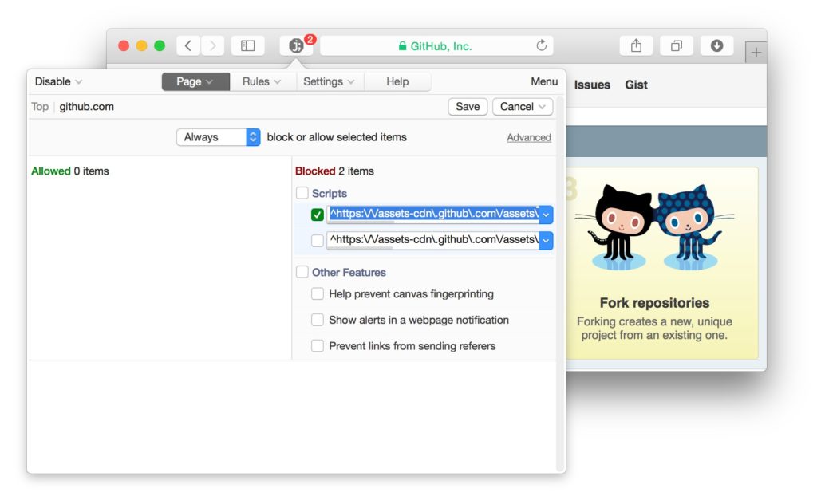Click the green lock in address bar
The width and height of the screenshot is (817, 504).
click(402, 46)
